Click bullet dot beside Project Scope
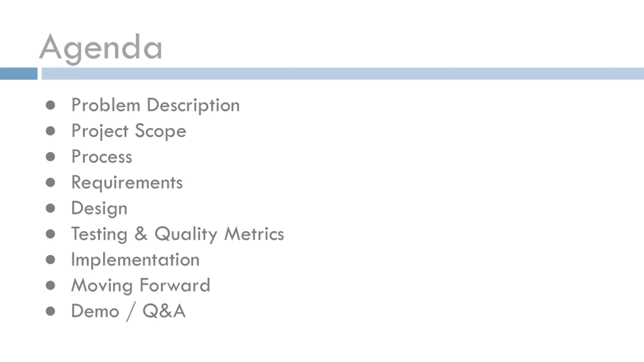Image resolution: width=644 pixels, height=362 pixels. point(51,131)
